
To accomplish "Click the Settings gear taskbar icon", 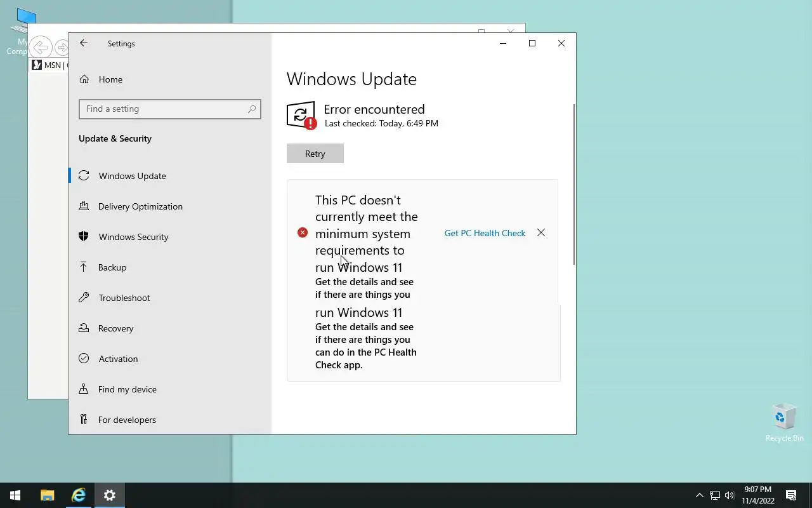I will 110,495.
